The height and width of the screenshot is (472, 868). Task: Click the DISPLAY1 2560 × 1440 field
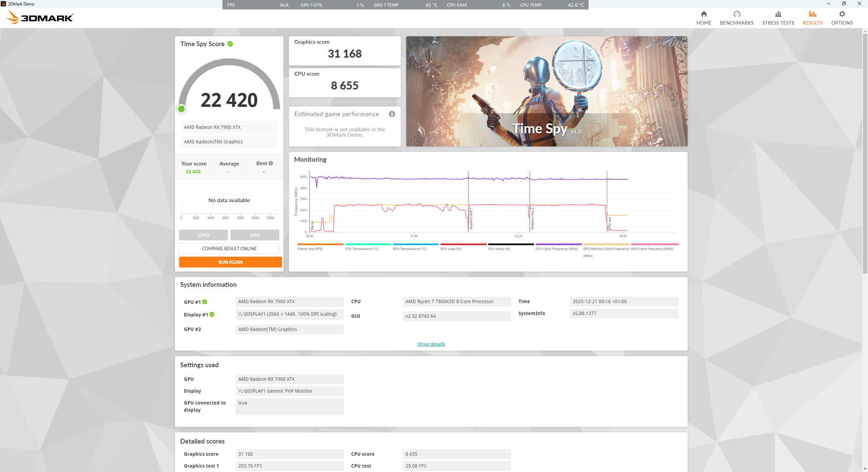tap(289, 314)
